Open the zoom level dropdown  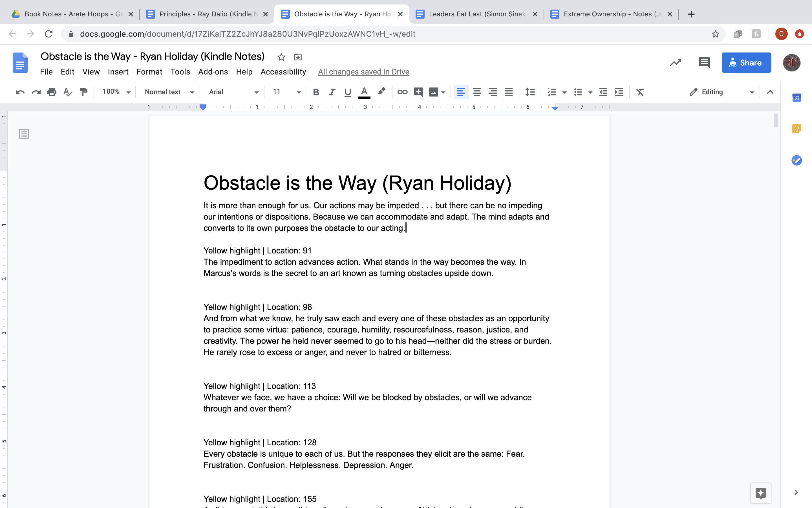[116, 92]
